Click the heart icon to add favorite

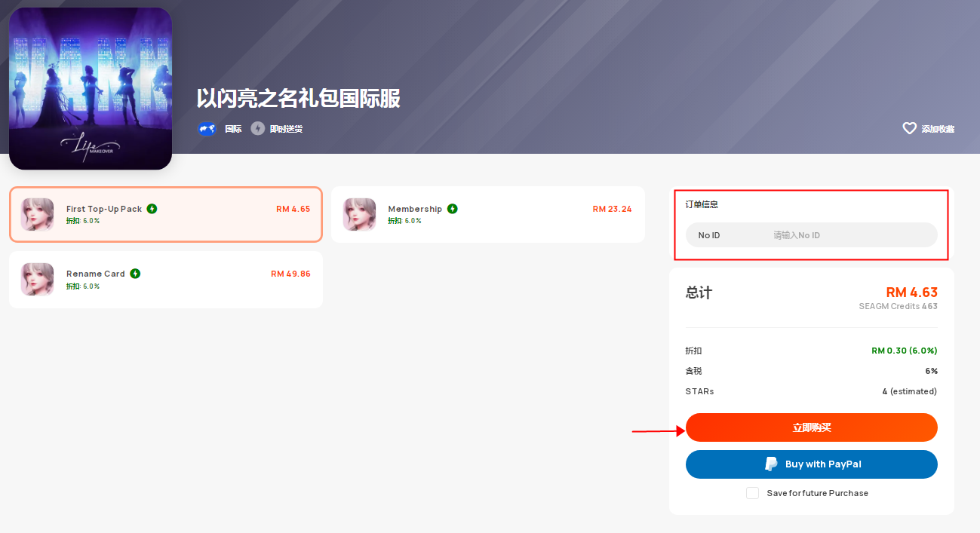pos(910,129)
